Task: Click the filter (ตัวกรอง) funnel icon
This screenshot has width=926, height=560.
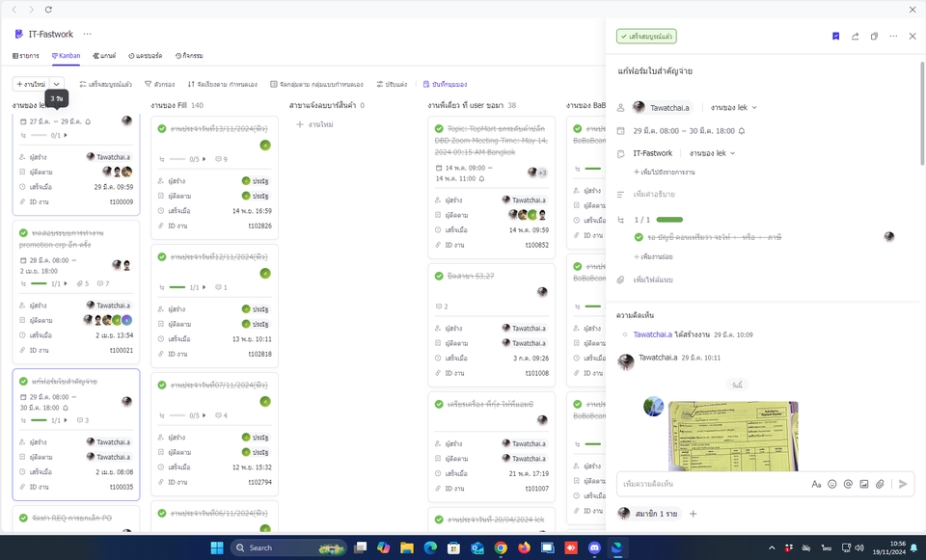Action: tap(149, 85)
